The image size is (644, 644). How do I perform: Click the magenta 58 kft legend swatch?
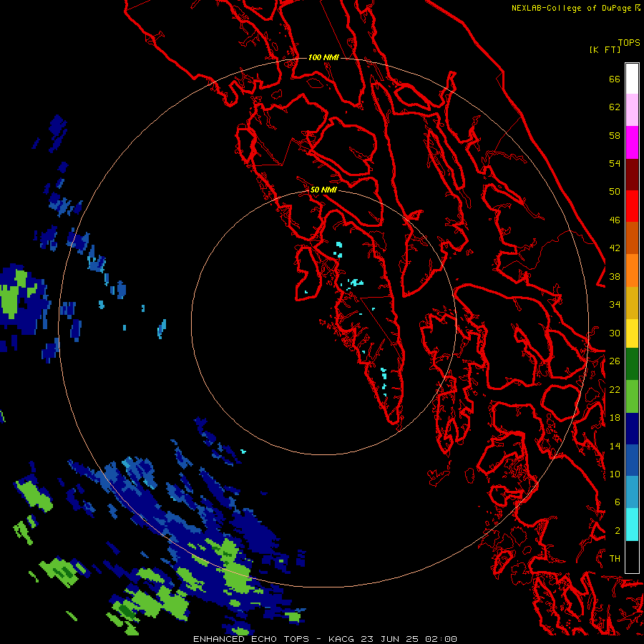click(x=632, y=142)
